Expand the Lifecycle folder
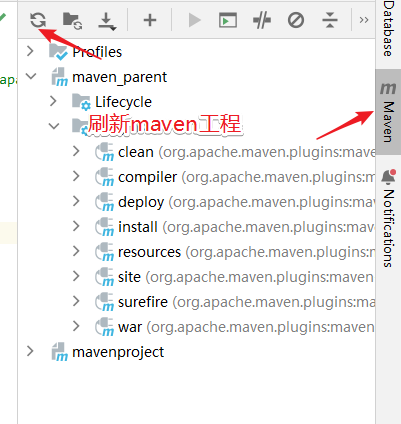The height and width of the screenshot is (424, 401). pyautogui.click(x=53, y=101)
